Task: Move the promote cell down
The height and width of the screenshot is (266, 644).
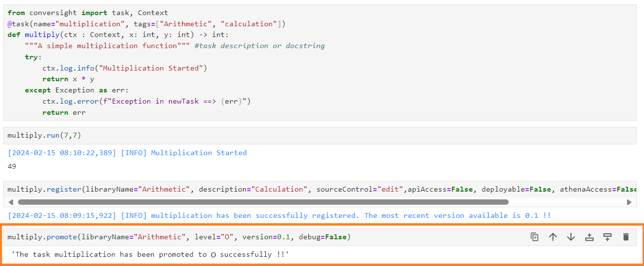Action: pyautogui.click(x=571, y=237)
